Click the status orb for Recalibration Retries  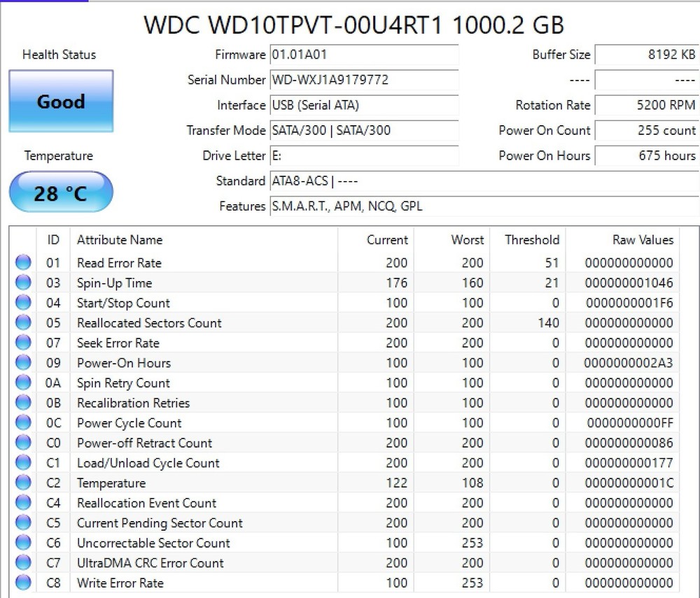tap(23, 403)
